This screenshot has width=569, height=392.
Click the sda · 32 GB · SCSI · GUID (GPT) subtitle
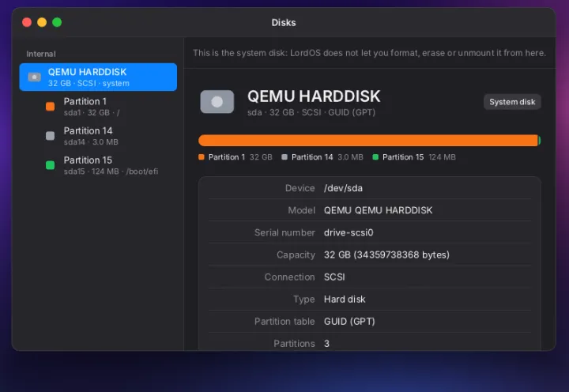(x=311, y=112)
